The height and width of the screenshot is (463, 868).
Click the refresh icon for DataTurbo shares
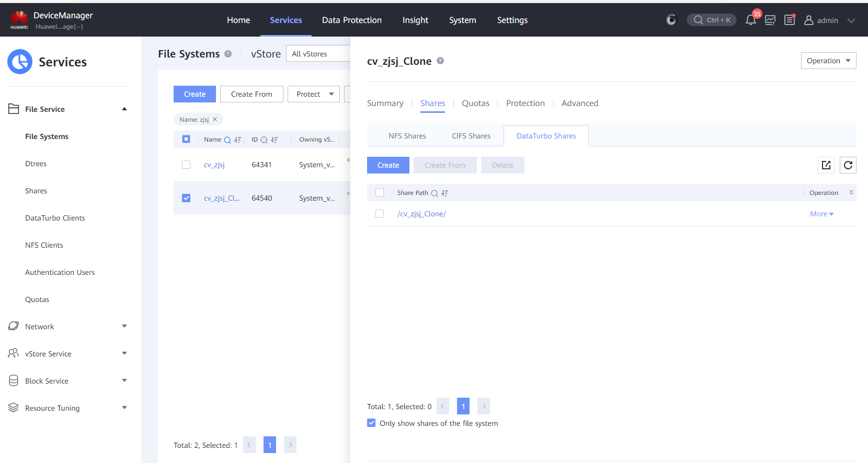848,165
